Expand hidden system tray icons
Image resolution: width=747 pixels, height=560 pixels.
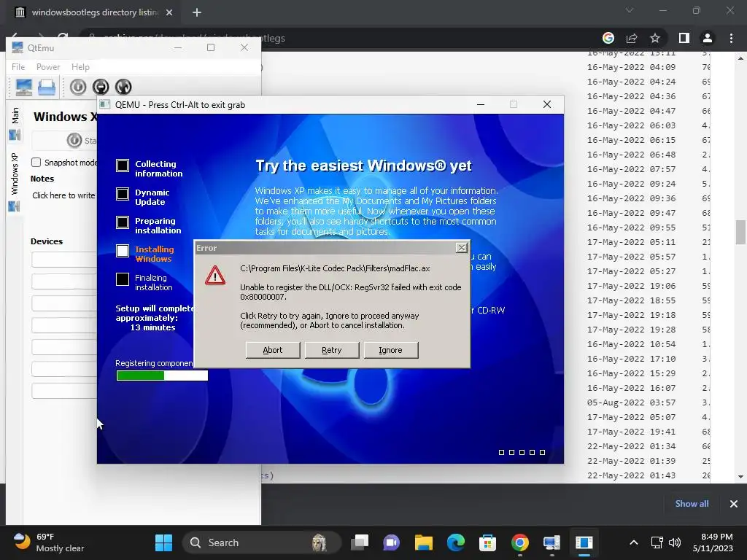[634, 542]
